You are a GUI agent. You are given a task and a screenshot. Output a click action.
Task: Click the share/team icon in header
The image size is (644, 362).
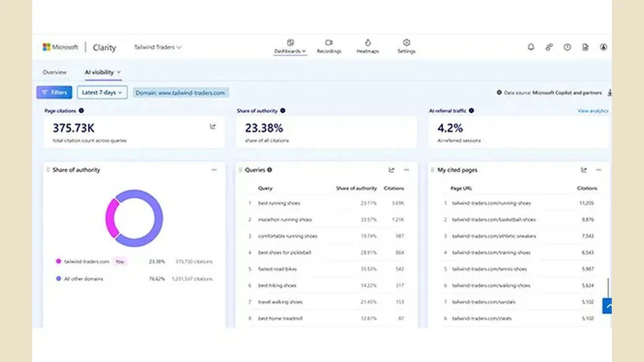click(x=549, y=47)
